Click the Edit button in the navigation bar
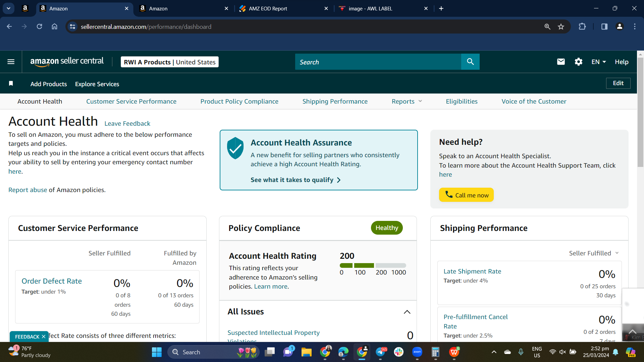Viewport: 644px width, 362px height. 618,83
